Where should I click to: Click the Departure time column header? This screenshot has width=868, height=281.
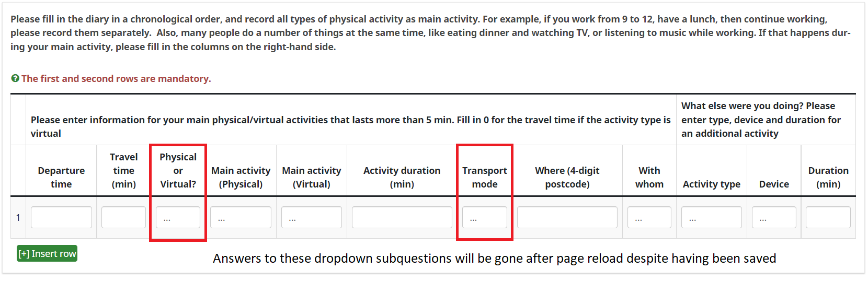pyautogui.click(x=61, y=177)
